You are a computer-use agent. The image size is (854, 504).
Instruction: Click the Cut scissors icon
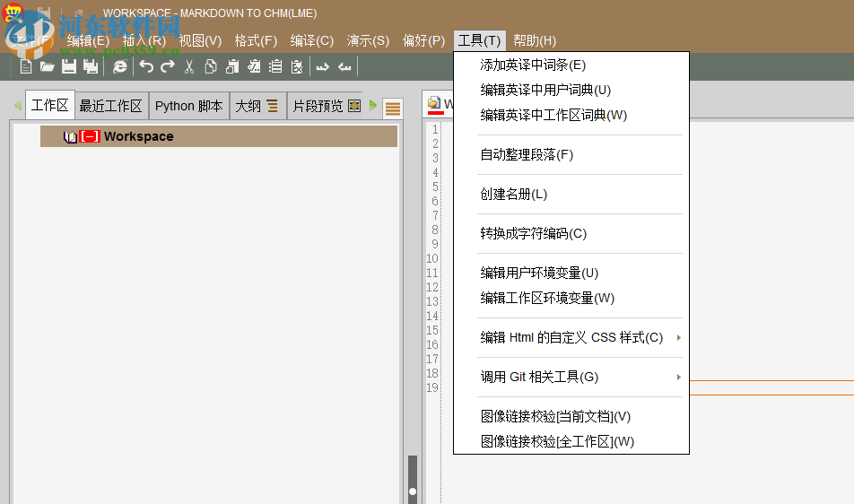pyautogui.click(x=189, y=67)
